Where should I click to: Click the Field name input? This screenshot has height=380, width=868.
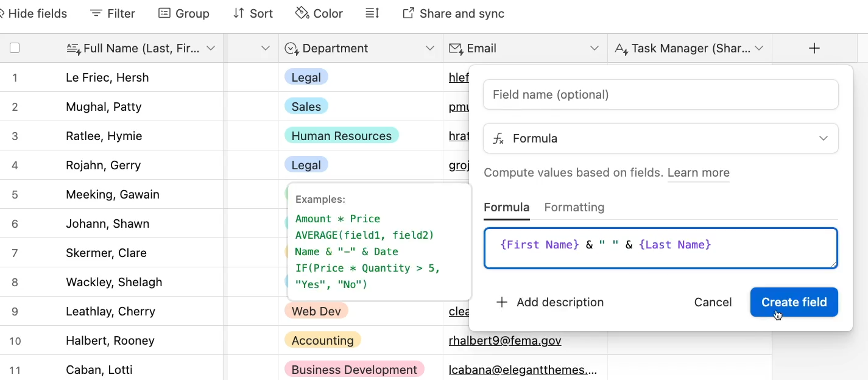(660, 94)
